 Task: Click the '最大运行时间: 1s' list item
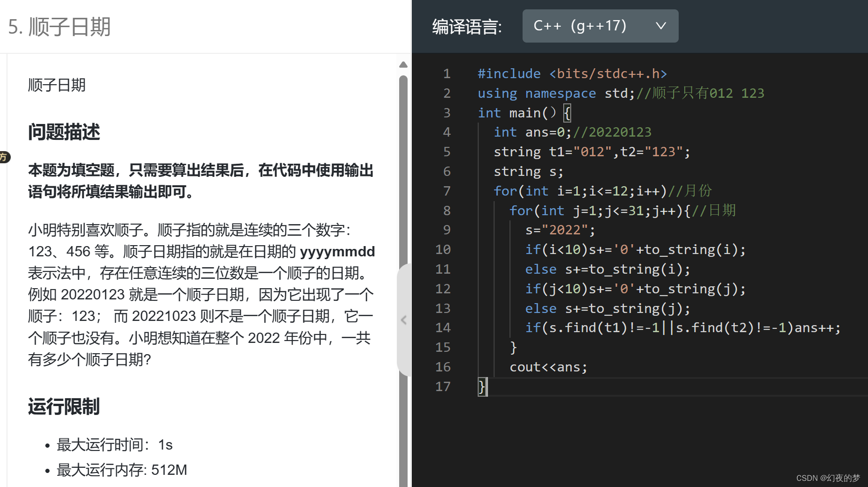[115, 445]
